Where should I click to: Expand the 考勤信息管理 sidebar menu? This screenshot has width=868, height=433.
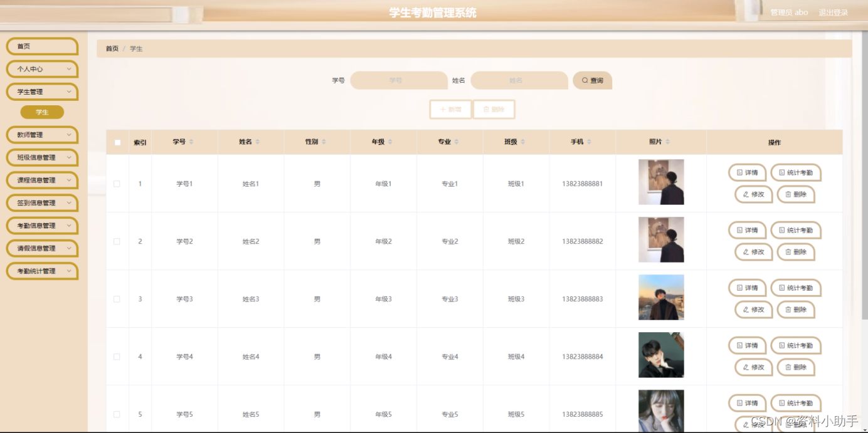point(42,225)
